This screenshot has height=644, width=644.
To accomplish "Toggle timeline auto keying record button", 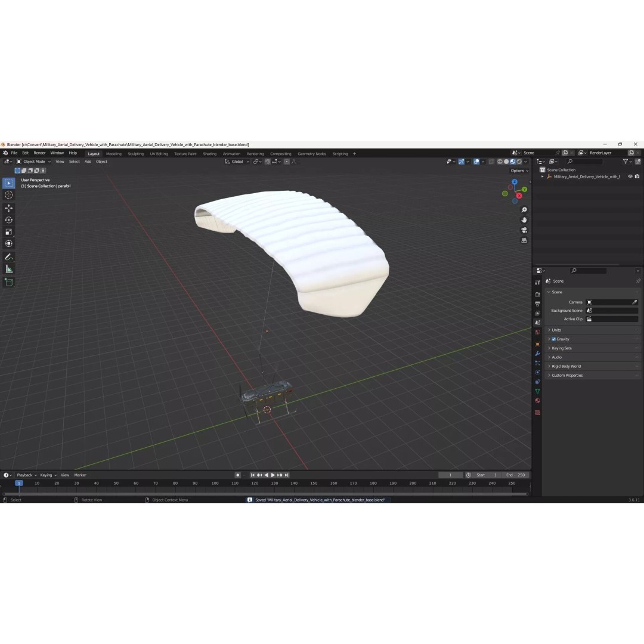I will [237, 475].
